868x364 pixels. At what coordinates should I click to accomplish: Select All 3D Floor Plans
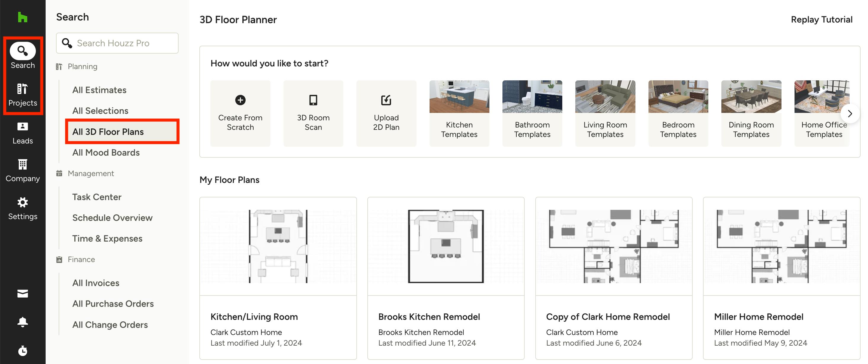coord(122,132)
